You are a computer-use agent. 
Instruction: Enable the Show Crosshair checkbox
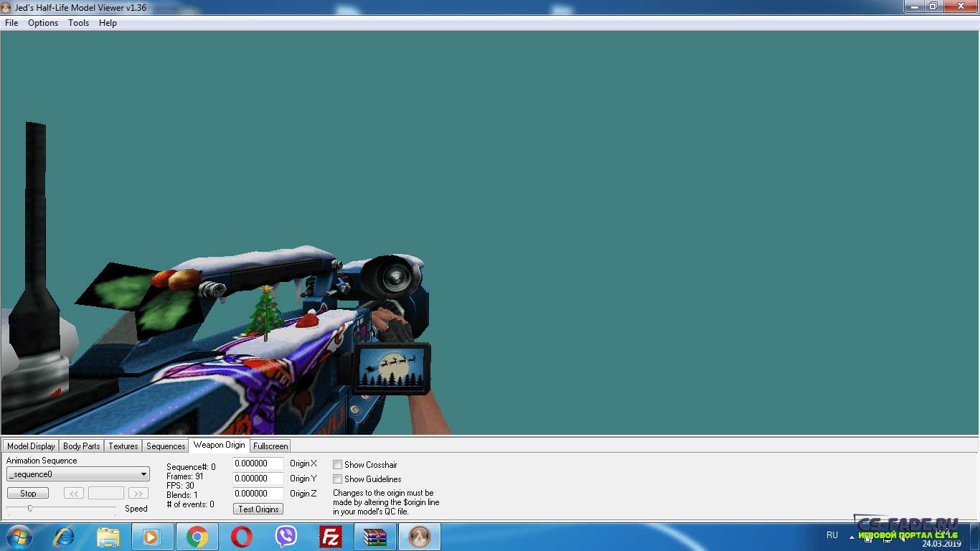click(337, 465)
